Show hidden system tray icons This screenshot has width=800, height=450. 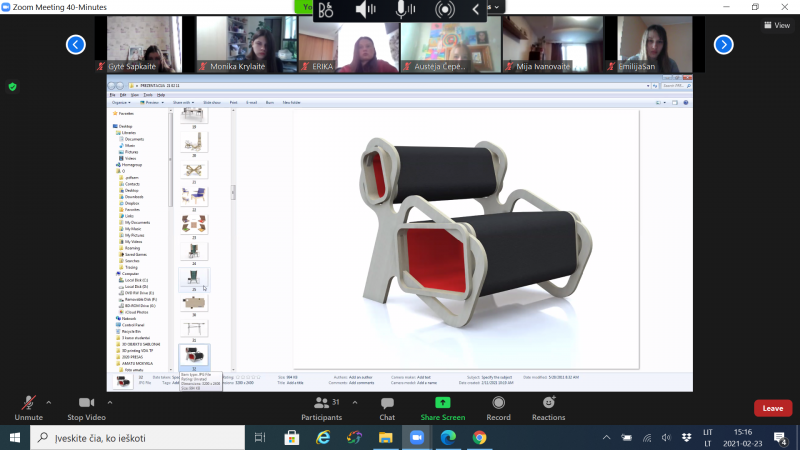coord(606,438)
